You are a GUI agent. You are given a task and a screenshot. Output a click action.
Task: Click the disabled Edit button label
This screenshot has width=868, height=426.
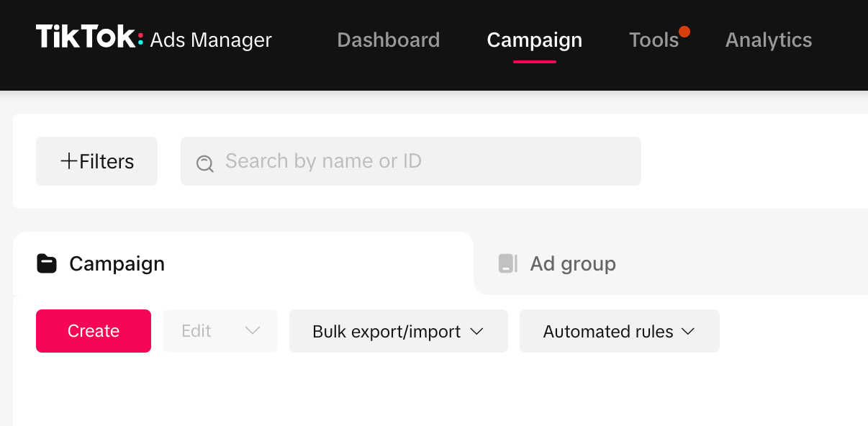[x=196, y=331]
